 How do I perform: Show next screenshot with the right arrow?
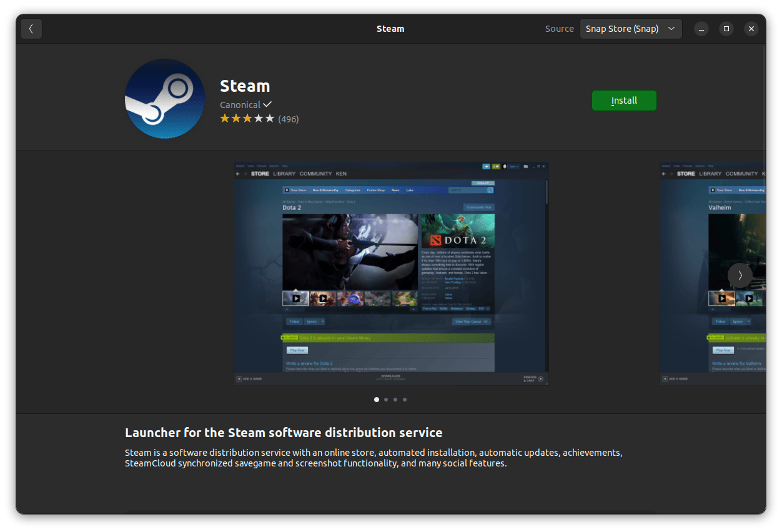coord(740,275)
